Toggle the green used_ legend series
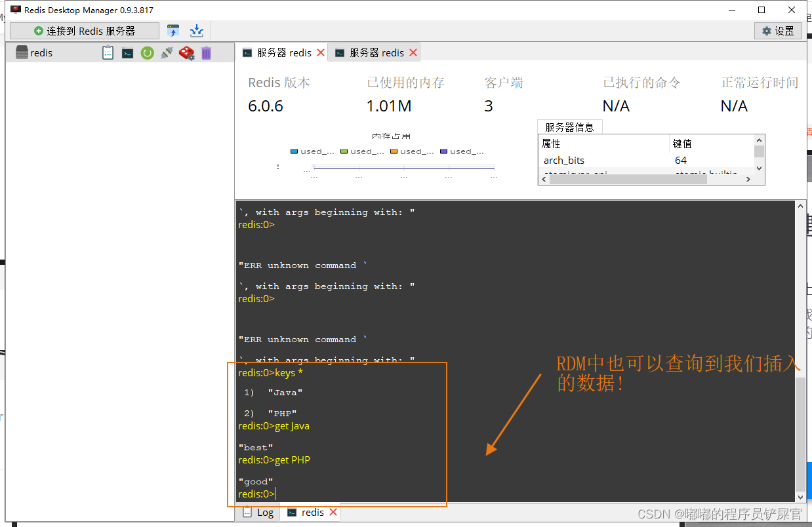 click(x=362, y=151)
